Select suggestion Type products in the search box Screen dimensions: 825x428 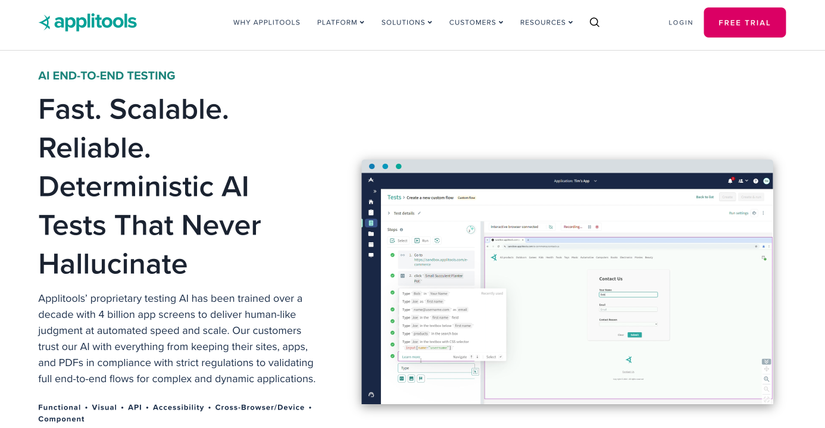click(430, 334)
